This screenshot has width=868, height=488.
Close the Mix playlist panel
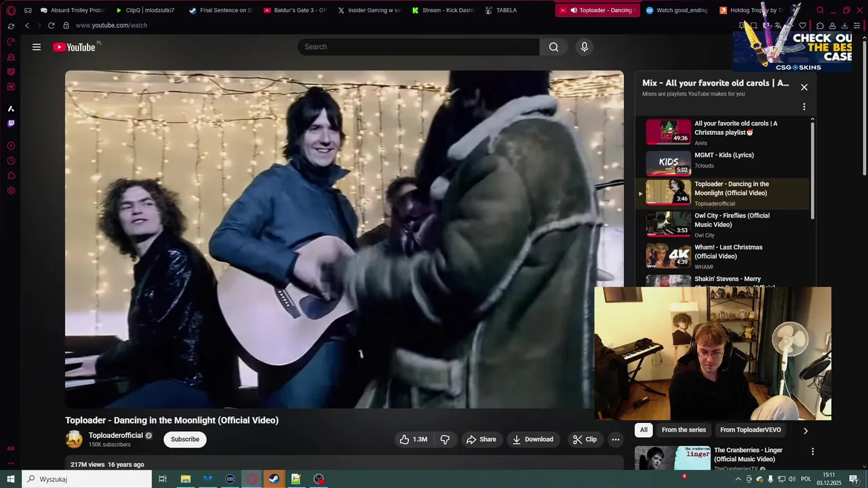(x=804, y=87)
